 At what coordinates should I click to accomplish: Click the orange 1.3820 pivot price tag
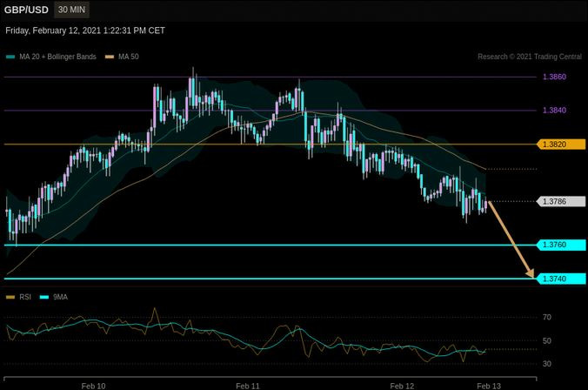tap(561, 145)
